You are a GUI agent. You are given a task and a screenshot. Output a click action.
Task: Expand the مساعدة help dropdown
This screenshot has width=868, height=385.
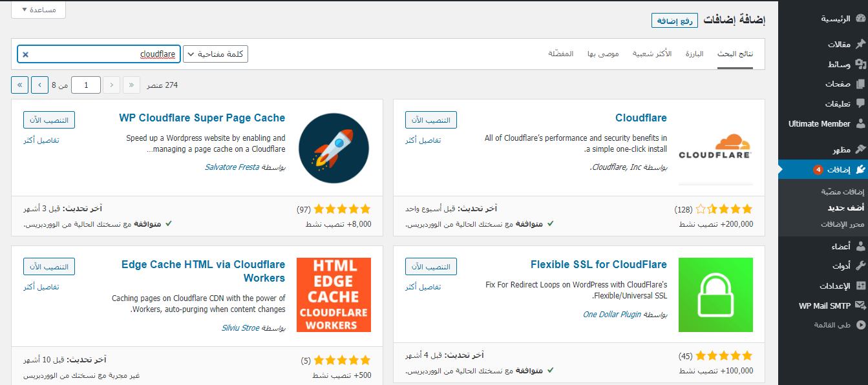[39, 10]
